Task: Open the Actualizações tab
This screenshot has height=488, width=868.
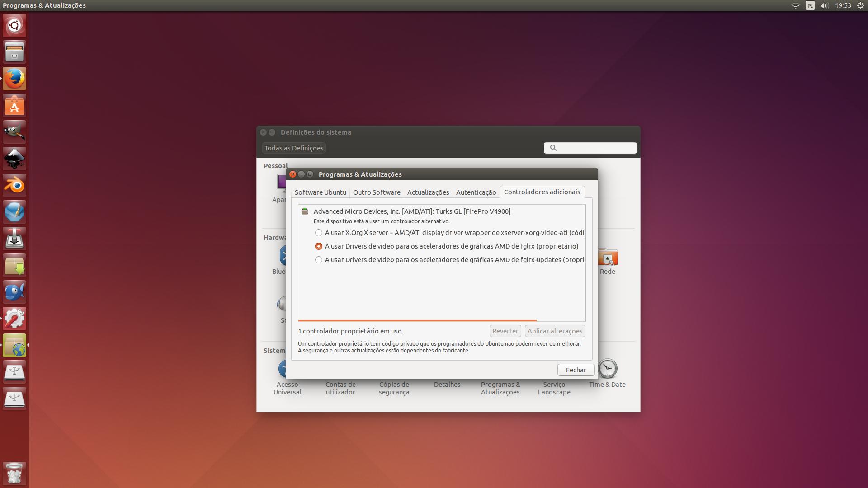Action: pyautogui.click(x=428, y=192)
